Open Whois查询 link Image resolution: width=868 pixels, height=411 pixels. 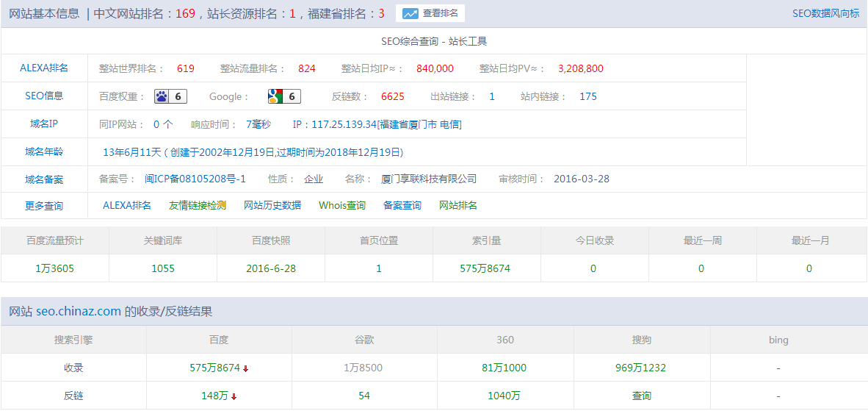point(342,206)
